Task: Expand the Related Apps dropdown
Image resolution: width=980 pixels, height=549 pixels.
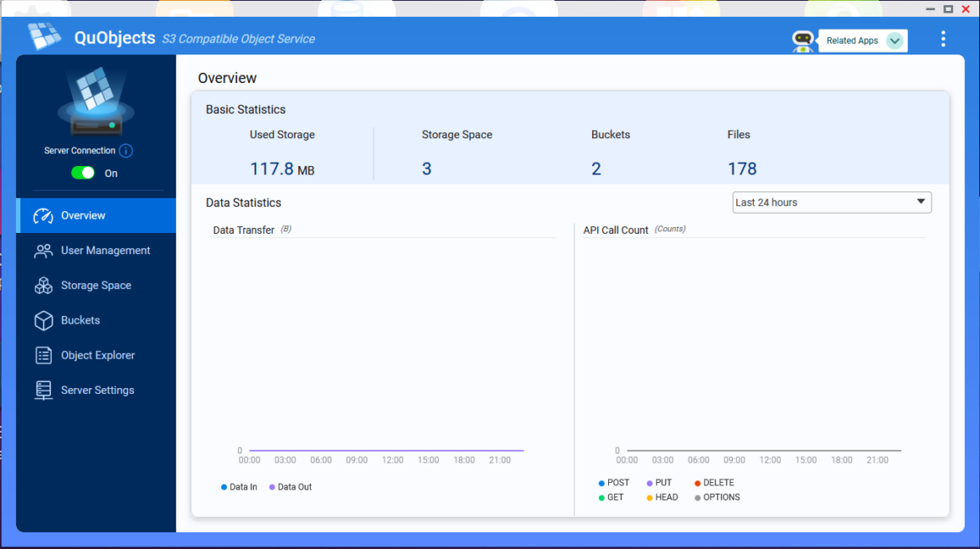Action: coord(863,40)
